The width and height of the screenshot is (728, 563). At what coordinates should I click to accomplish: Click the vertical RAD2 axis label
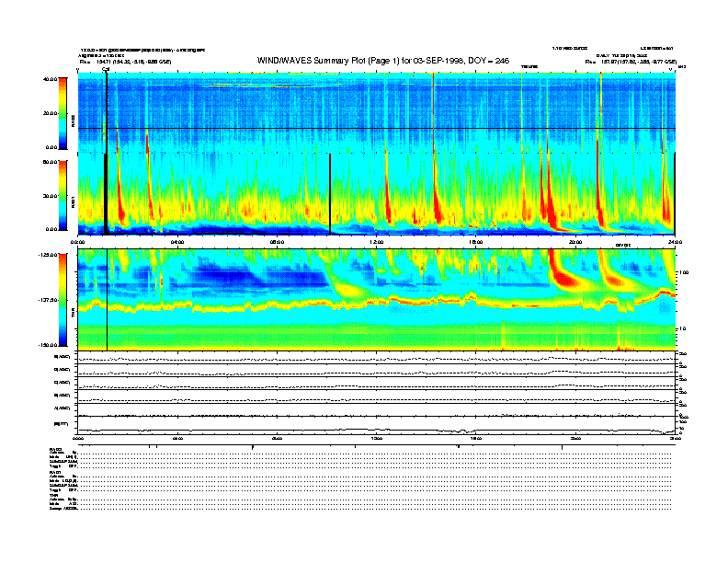tap(73, 121)
